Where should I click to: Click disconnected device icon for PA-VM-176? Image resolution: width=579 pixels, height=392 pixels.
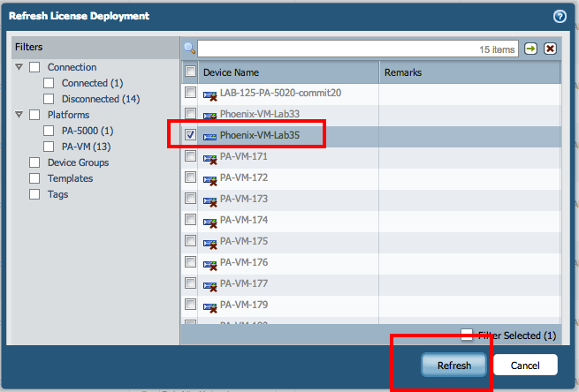(210, 265)
